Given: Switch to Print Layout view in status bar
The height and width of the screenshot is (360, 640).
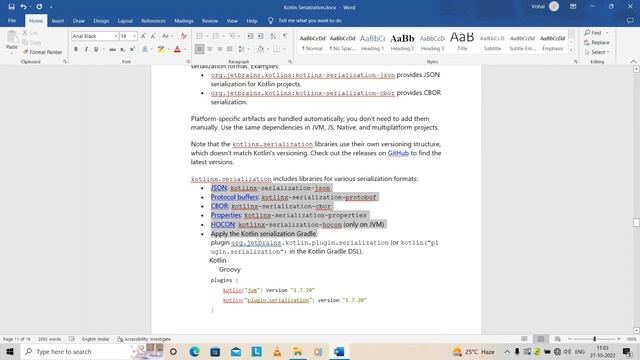Looking at the screenshot, I should point(541,339).
